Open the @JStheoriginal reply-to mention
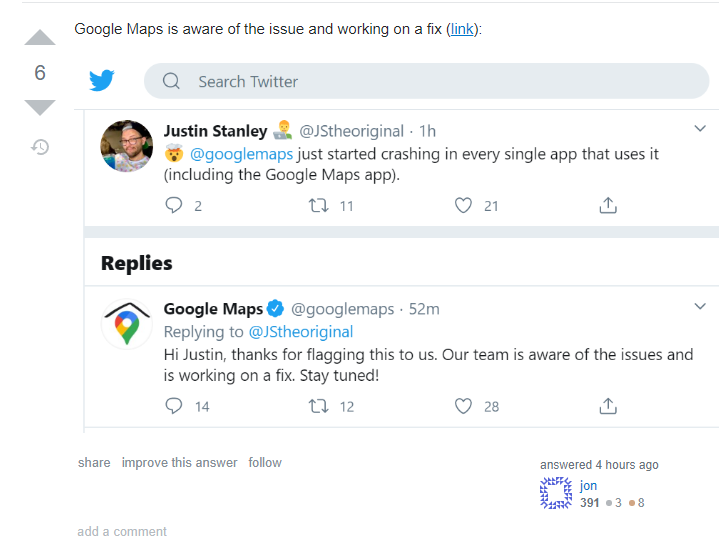 click(x=301, y=332)
